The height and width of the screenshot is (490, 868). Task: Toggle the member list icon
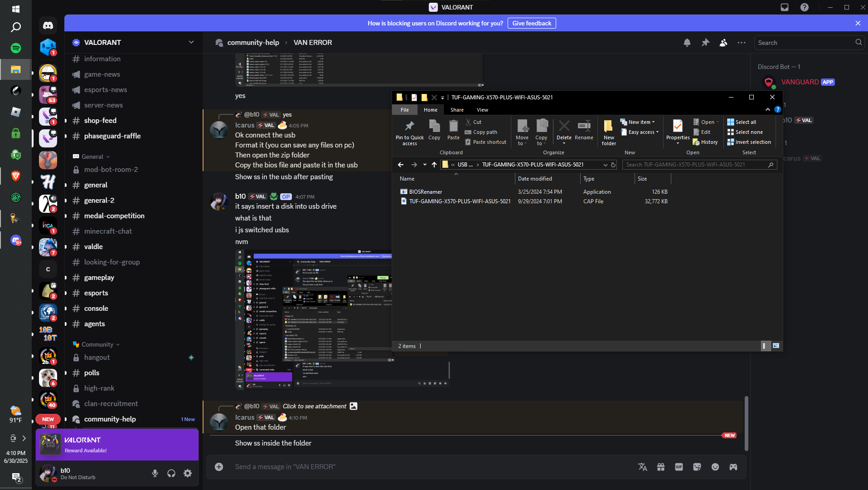723,43
